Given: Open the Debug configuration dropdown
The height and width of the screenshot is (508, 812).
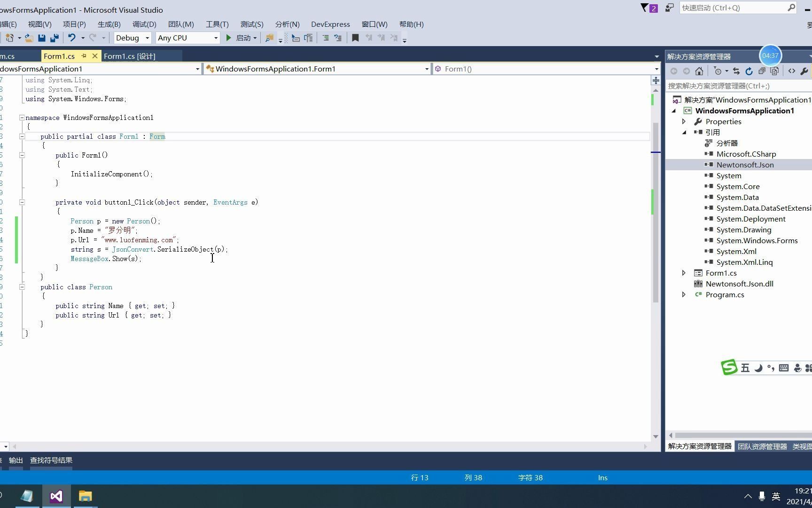Looking at the screenshot, I should [x=147, y=38].
